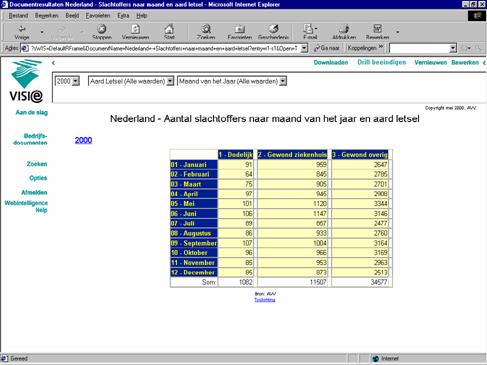
Task: Click the Bewerken link in page header
Action: [x=465, y=63]
